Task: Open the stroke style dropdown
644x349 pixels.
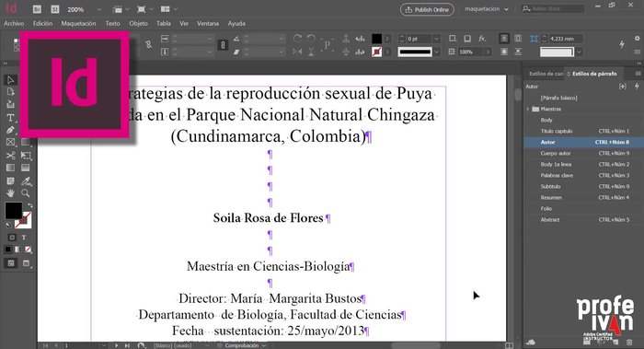Action: [x=437, y=52]
